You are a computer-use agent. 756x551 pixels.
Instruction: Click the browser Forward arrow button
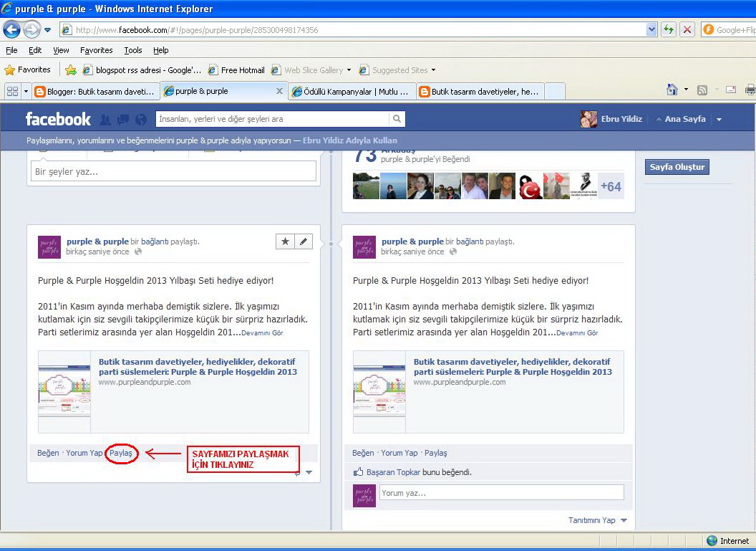point(31,30)
